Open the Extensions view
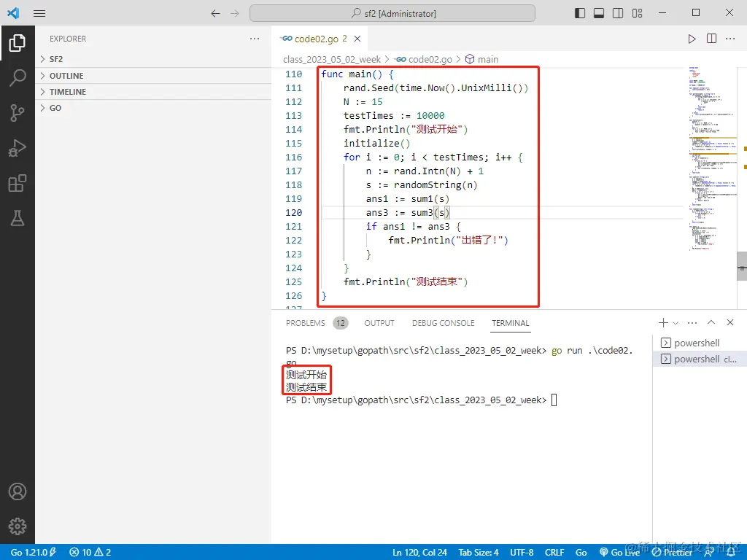 click(x=18, y=183)
